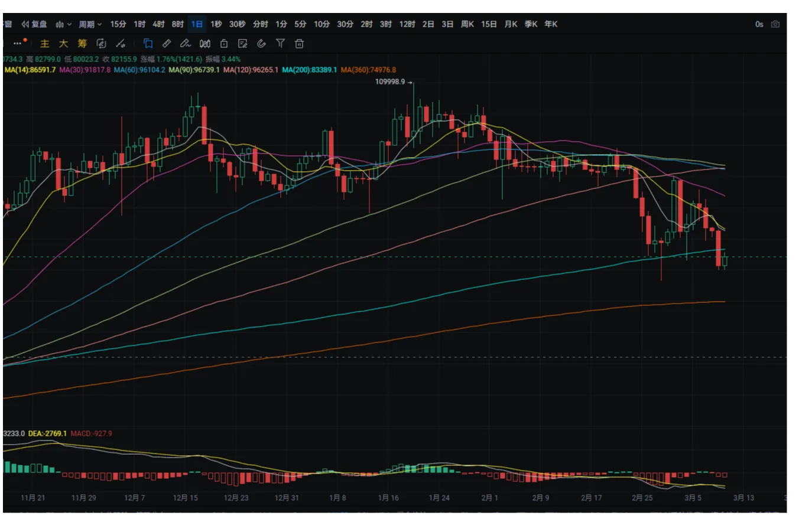Click the MA(60):96104.2 indicator label
Viewport: 799px width, 532px height.
[139, 70]
